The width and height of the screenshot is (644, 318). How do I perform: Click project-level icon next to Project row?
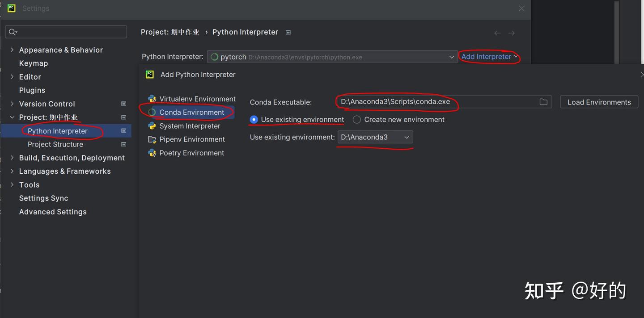(124, 117)
